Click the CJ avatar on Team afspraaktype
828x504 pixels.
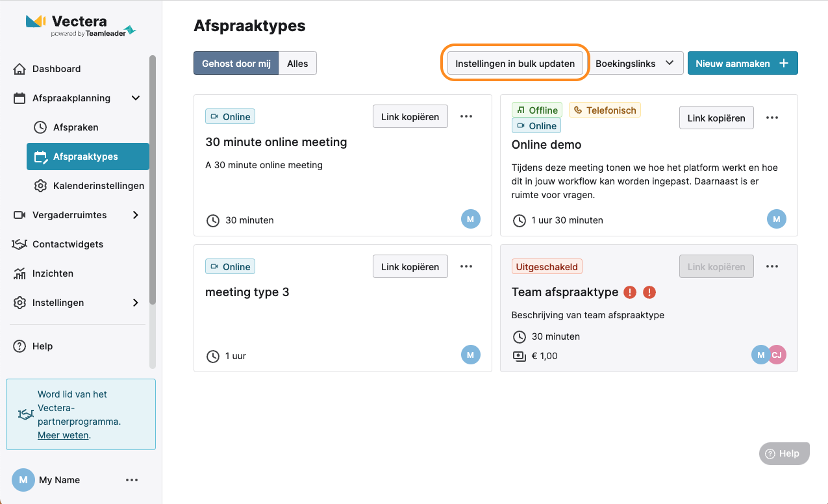click(x=777, y=355)
